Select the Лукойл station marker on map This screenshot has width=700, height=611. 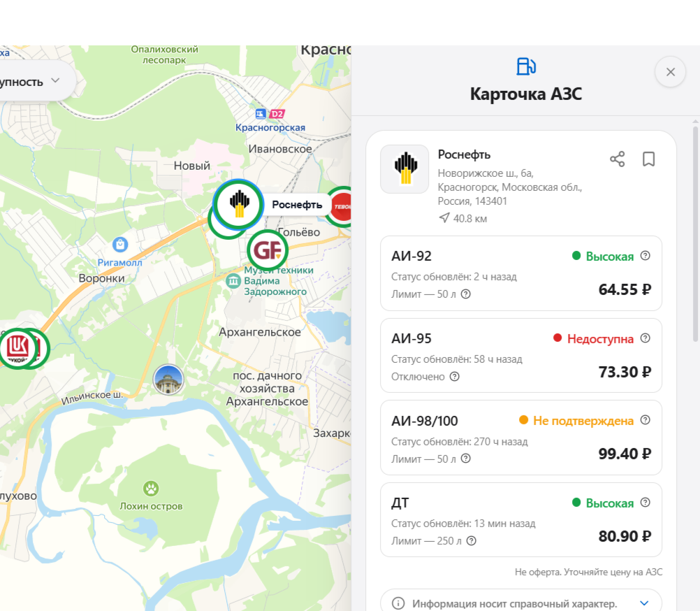click(x=18, y=348)
